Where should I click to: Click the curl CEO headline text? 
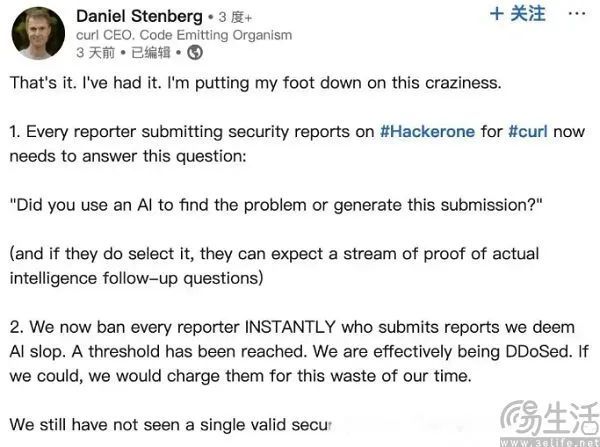(x=184, y=35)
